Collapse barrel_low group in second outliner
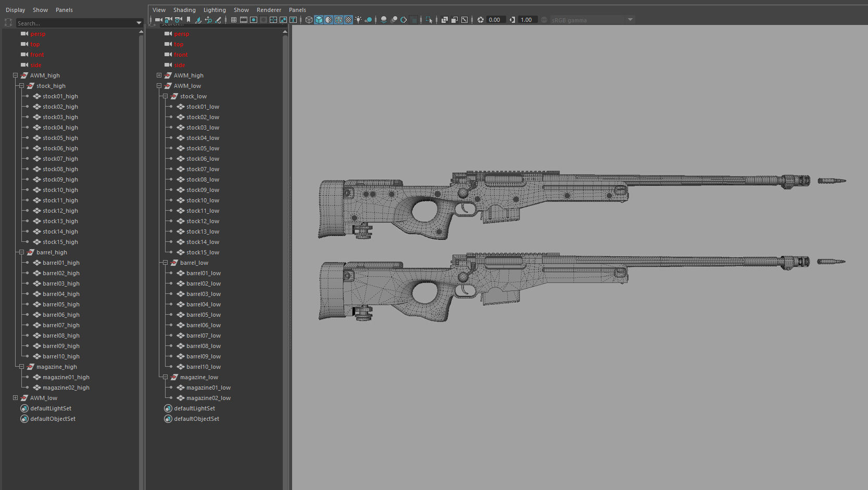868x490 pixels. click(x=165, y=263)
